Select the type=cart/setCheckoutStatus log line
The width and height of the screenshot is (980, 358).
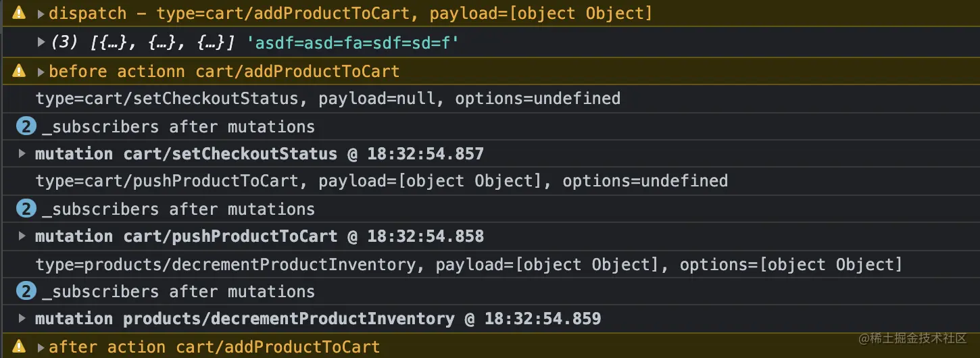(x=328, y=99)
